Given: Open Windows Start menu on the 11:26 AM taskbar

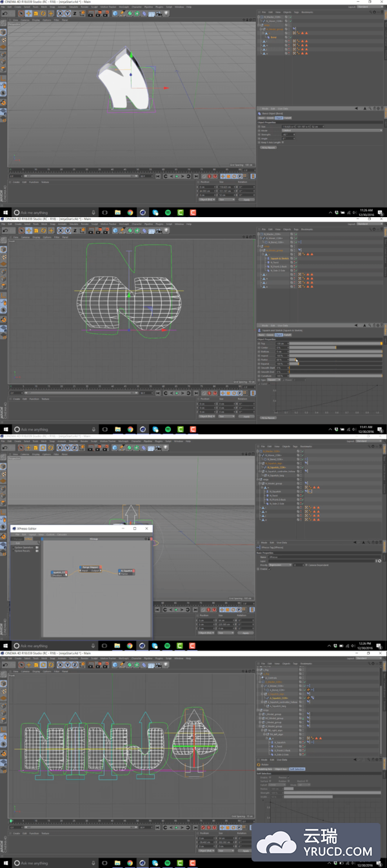Looking at the screenshot, I should (x=6, y=212).
